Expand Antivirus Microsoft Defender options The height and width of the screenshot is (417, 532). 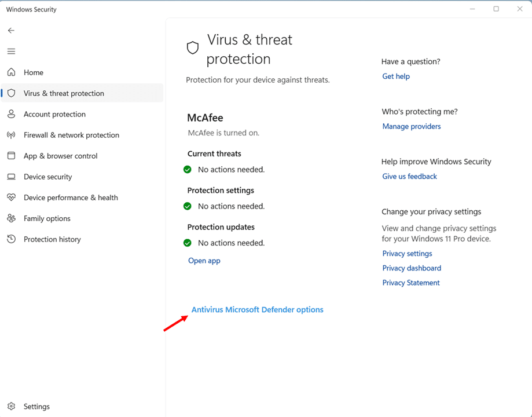click(x=257, y=310)
